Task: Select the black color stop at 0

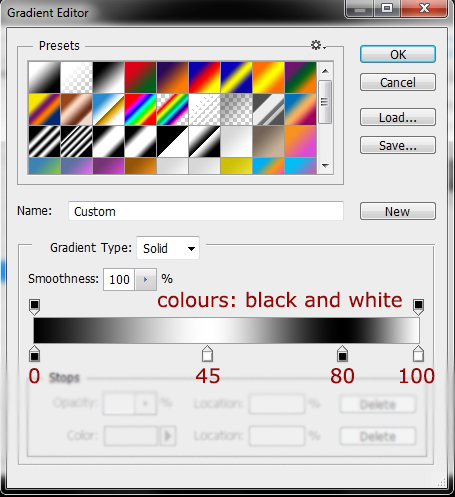Action: tap(34, 354)
